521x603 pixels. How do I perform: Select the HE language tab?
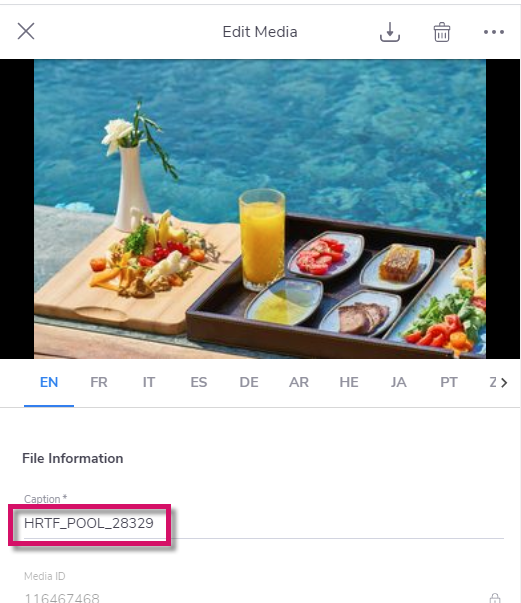pos(349,382)
